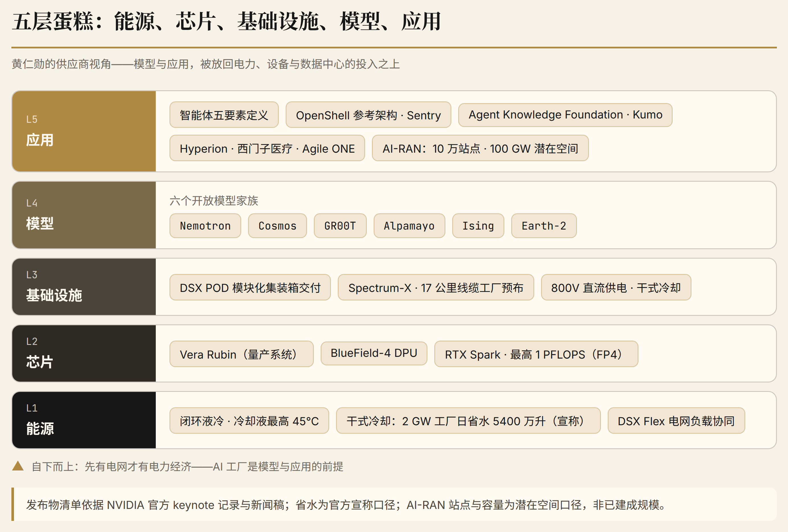Click DSX Flex 电网负载协同 chip
This screenshot has height=532, width=788.
coord(676,421)
